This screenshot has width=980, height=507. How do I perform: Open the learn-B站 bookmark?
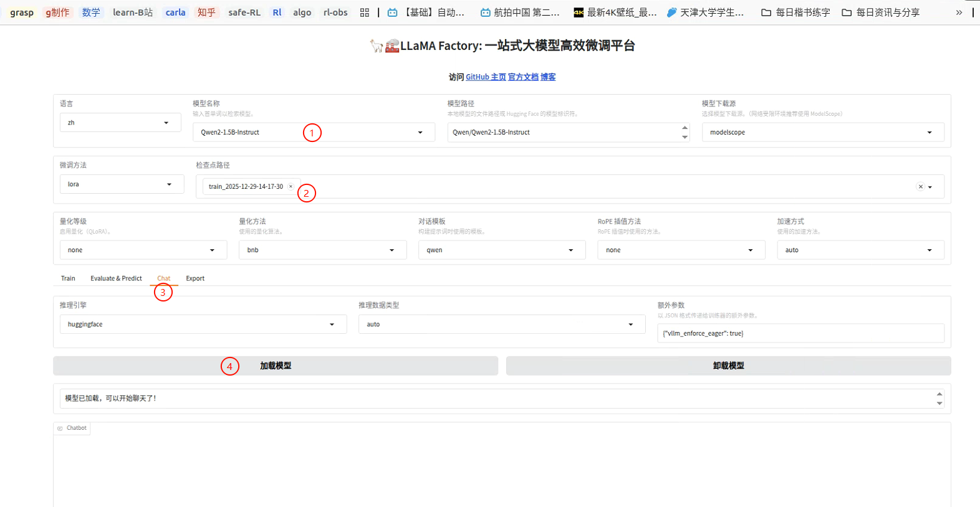pyautogui.click(x=133, y=12)
